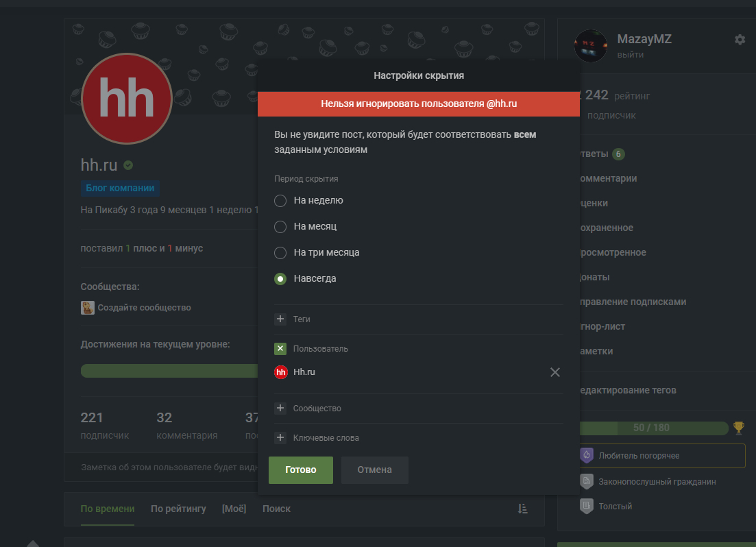Open Заметки sidebar item
The height and width of the screenshot is (547, 756).
[x=596, y=351]
